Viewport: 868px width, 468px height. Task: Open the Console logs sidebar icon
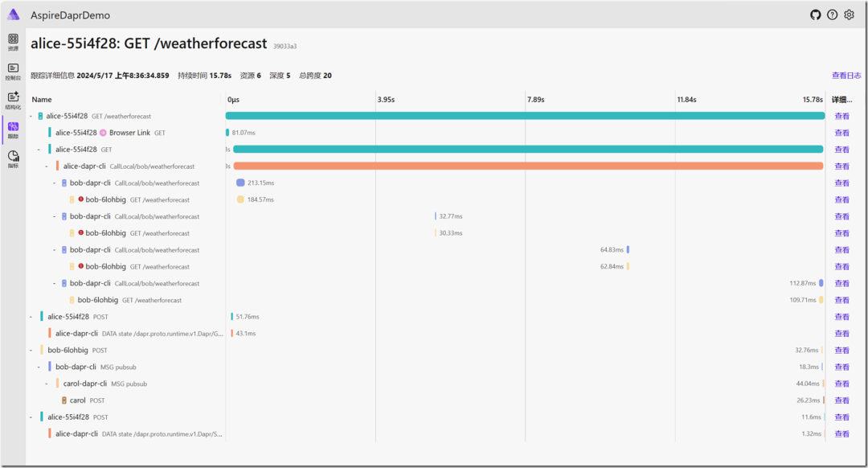pos(14,71)
